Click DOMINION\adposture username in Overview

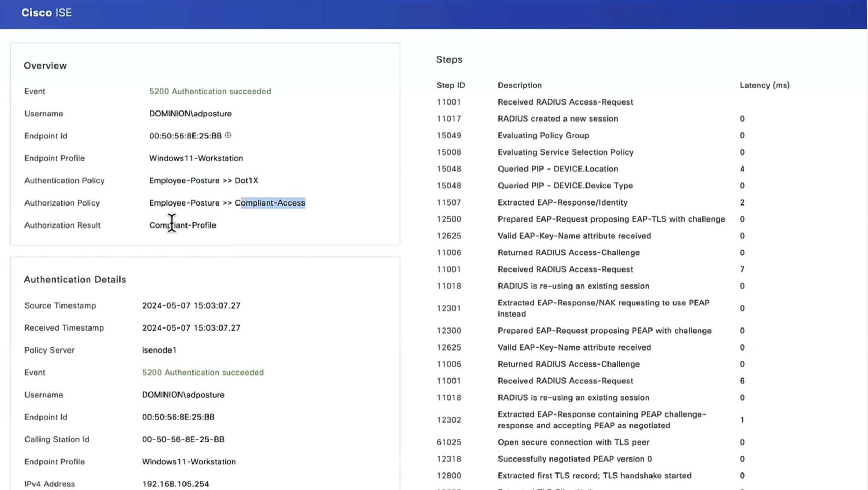pos(190,114)
